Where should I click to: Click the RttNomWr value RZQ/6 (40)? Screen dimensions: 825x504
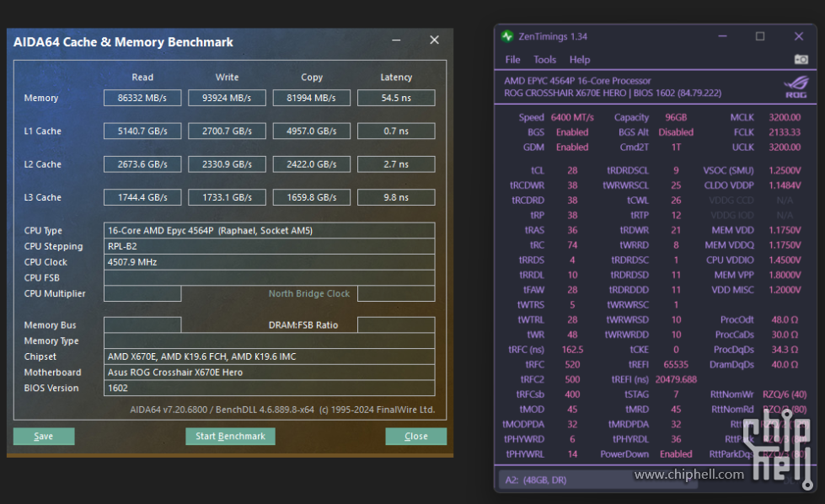[x=785, y=394]
